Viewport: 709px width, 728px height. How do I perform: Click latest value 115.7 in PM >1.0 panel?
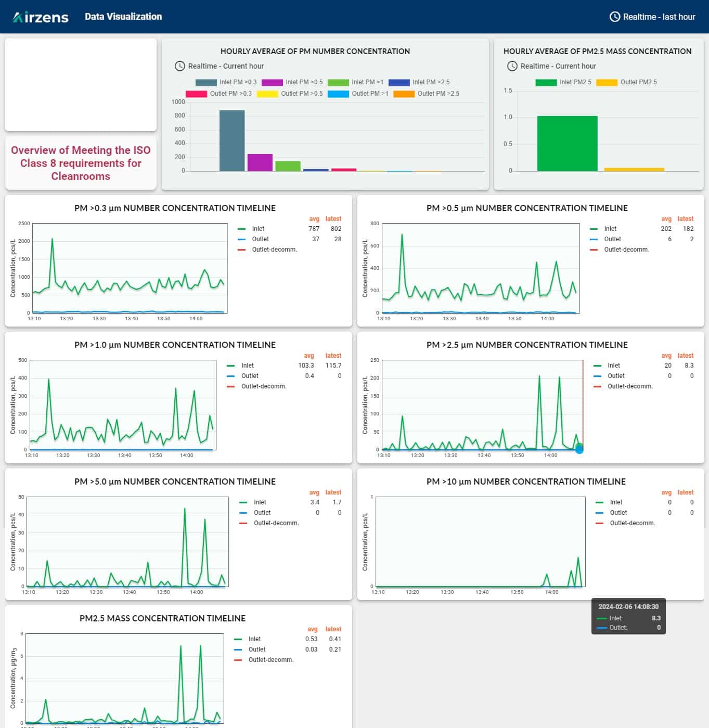333,366
